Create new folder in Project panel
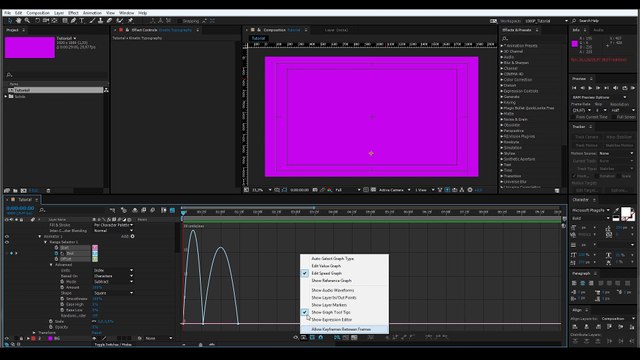Screen dimensions: 640x360 15,191
